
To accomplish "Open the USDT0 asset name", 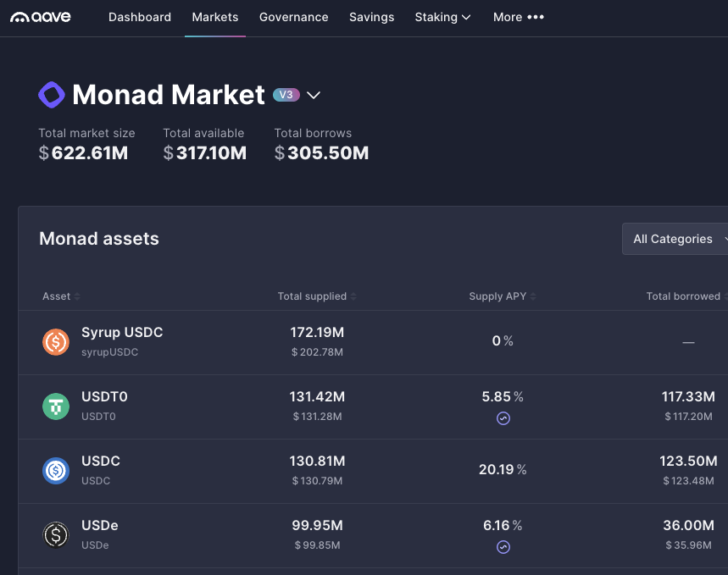I will tap(104, 397).
